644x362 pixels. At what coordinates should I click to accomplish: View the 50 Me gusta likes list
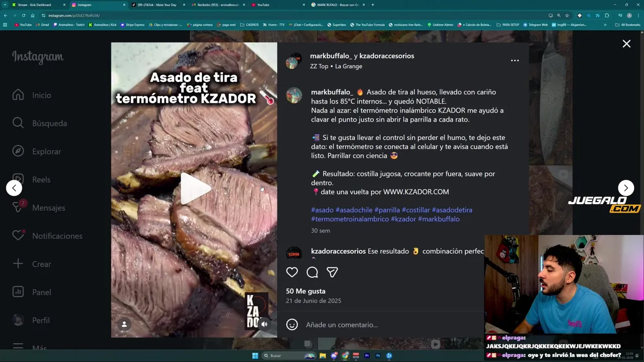click(x=305, y=291)
